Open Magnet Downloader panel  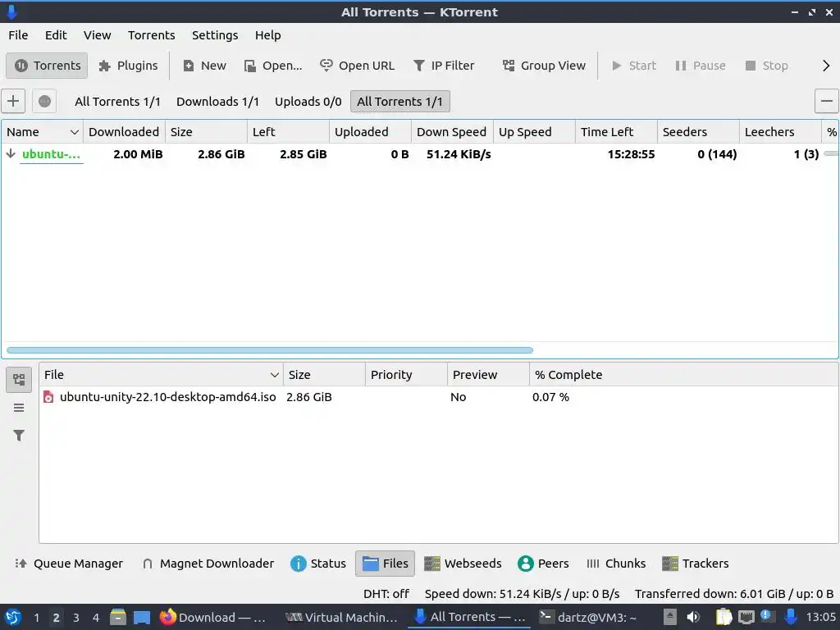[x=208, y=564]
